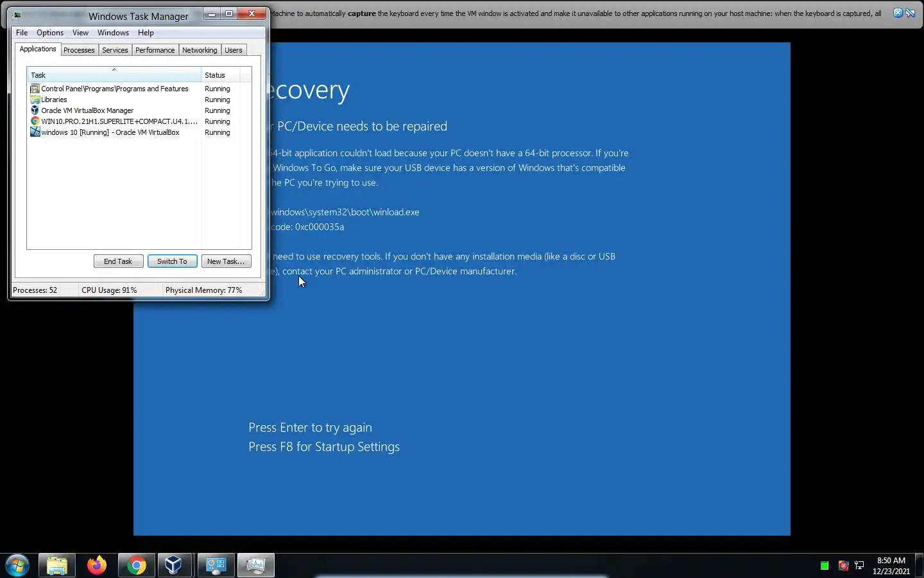
Task: Select the 'Libraries' task row
Action: point(135,100)
